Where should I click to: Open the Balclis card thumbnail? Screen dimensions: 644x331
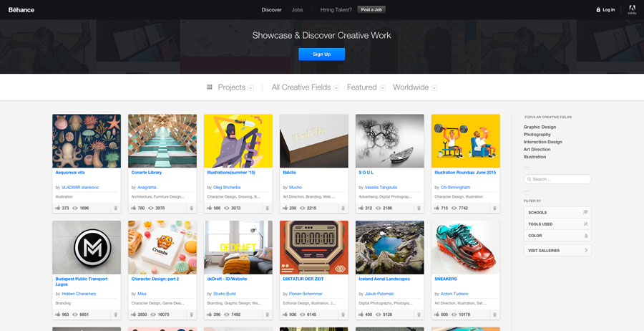pos(314,141)
